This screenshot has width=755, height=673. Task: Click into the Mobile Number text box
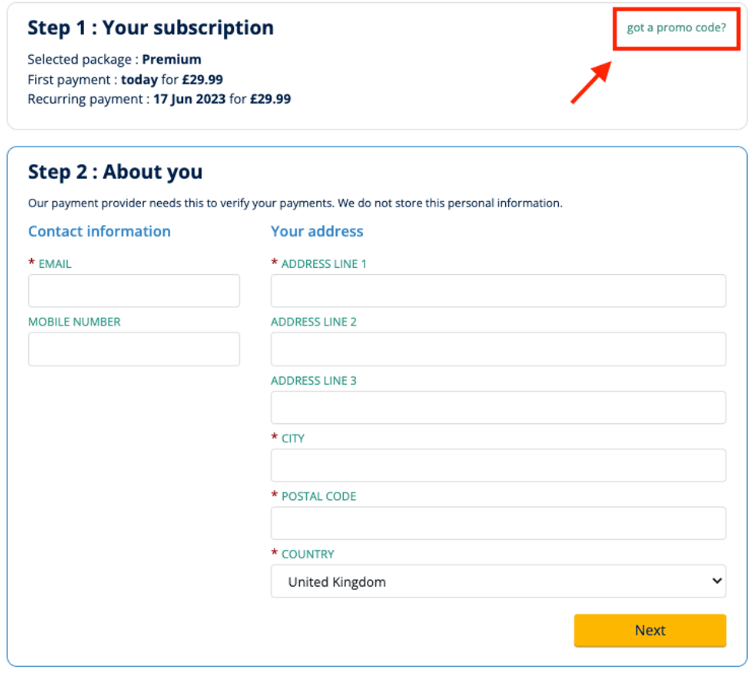tap(134, 349)
